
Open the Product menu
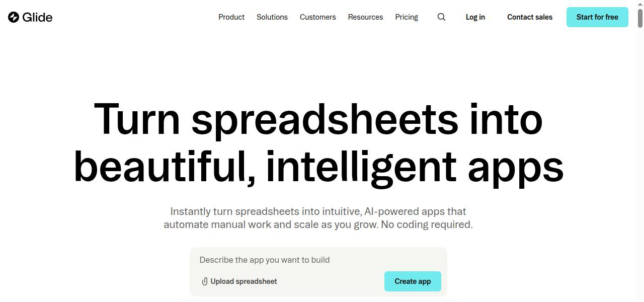[231, 17]
